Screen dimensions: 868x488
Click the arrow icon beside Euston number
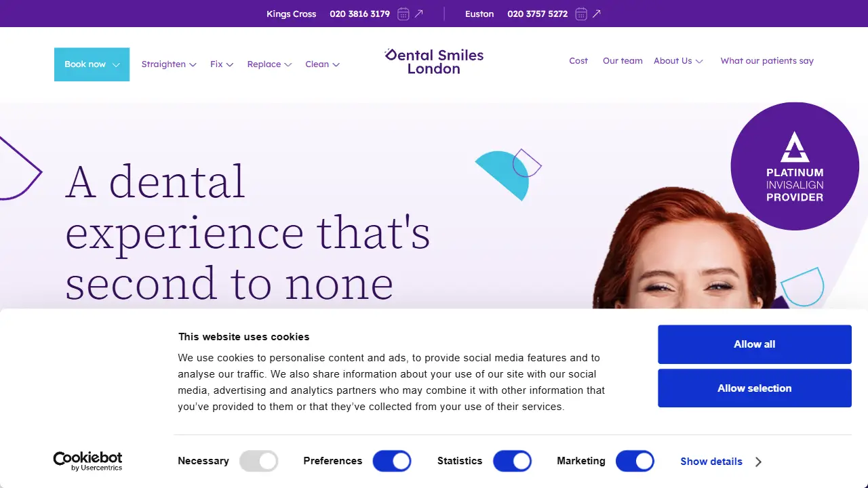[597, 14]
